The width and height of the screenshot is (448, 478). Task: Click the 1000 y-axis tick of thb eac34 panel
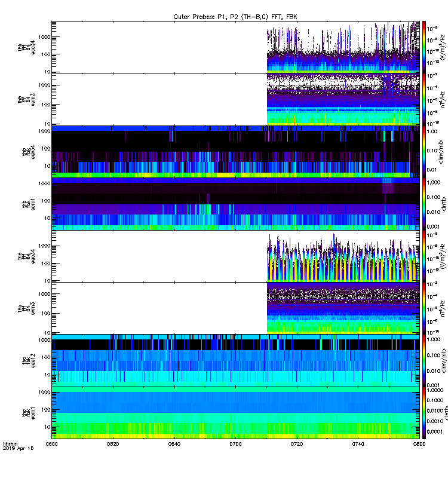coord(44,37)
